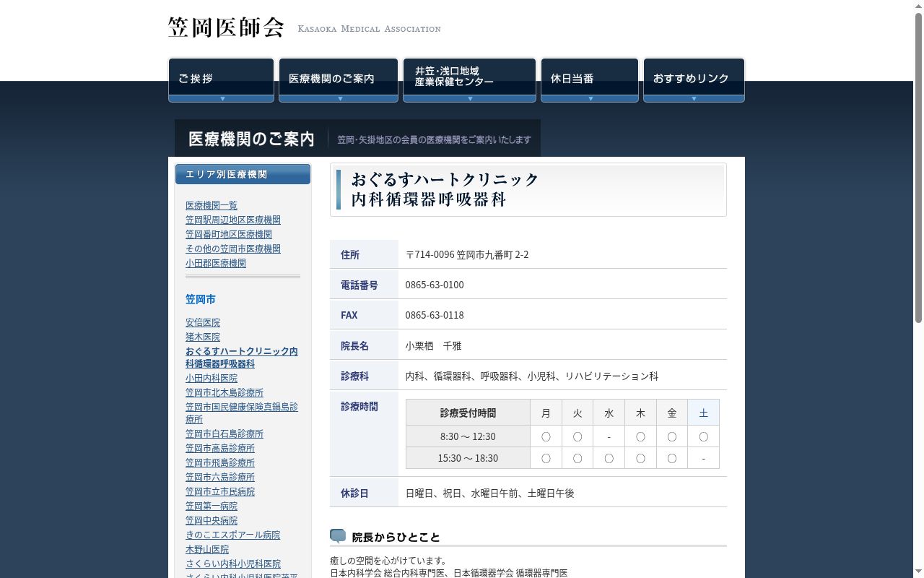Open 笠岡市国民健康保険真鍋島診療所 link
This screenshot has width=924, height=578.
(x=242, y=413)
